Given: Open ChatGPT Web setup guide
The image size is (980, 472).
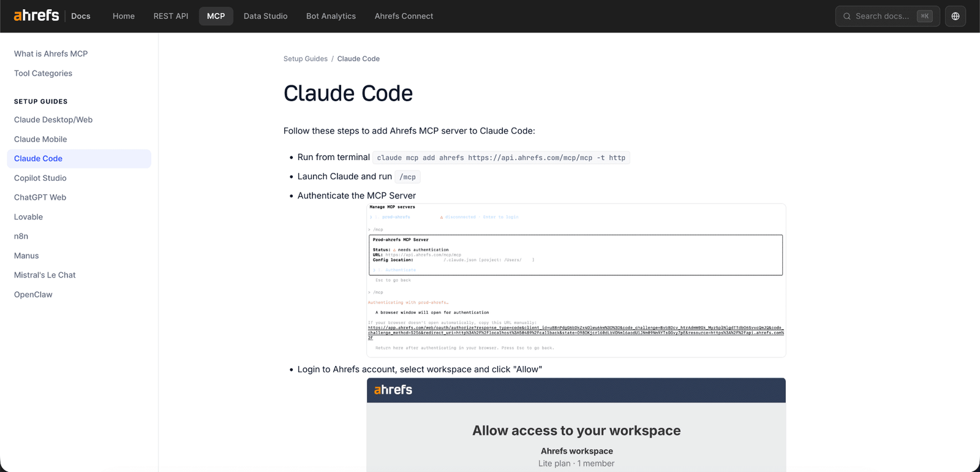Looking at the screenshot, I should (40, 197).
